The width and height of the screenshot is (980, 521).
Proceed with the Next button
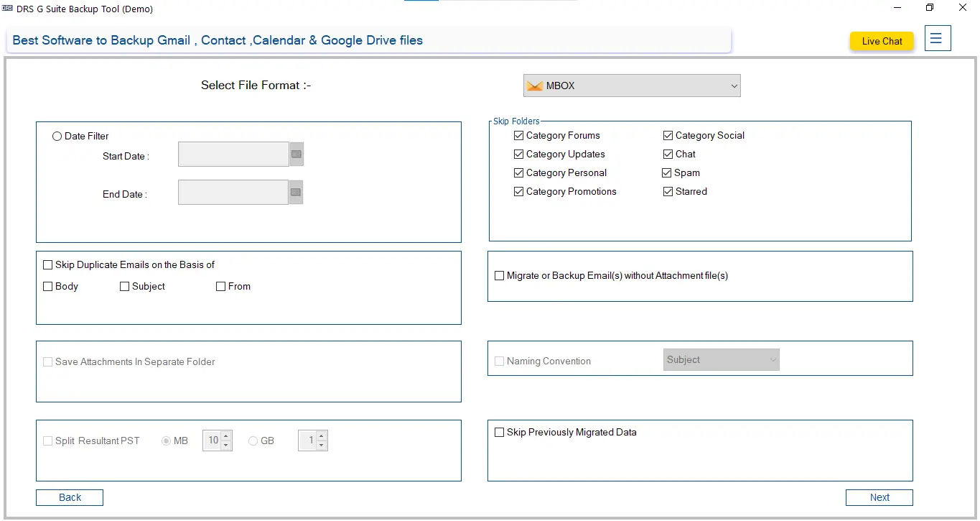[879, 497]
